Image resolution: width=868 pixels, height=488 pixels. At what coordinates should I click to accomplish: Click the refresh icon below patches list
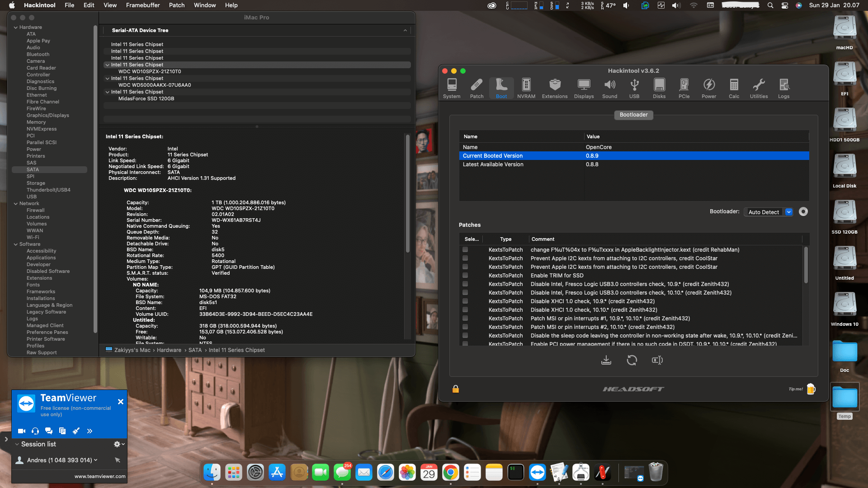632,360
